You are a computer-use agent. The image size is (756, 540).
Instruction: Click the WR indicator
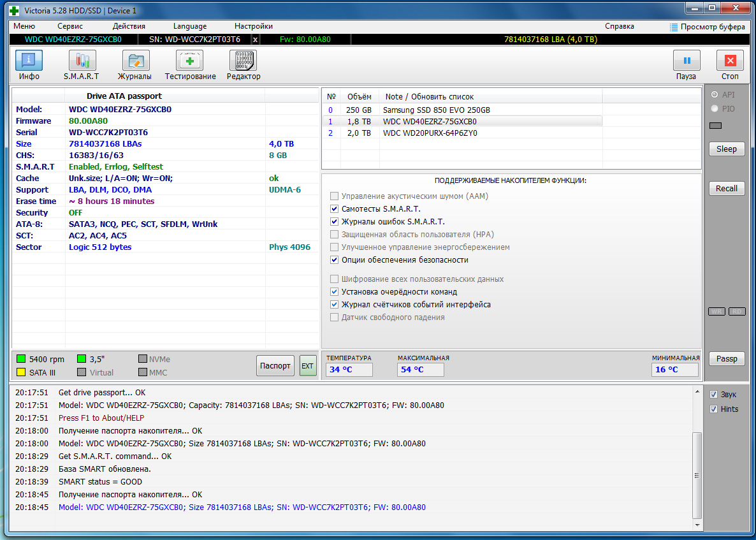click(x=716, y=312)
